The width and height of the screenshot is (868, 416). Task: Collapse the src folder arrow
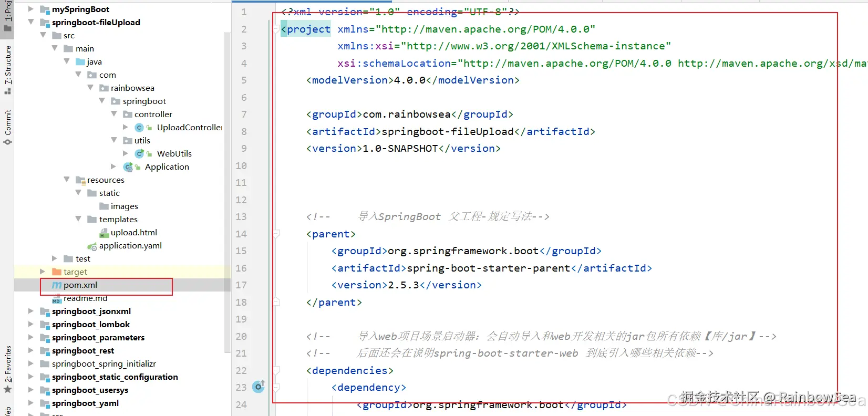(43, 35)
